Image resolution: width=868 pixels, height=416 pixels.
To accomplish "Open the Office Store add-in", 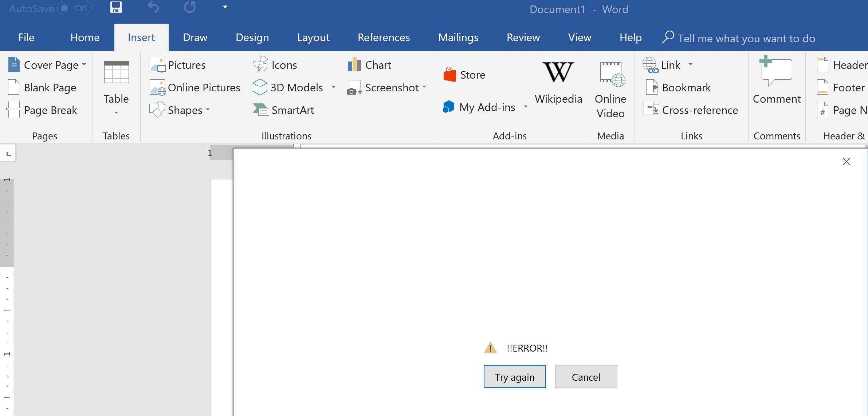I will pyautogui.click(x=464, y=75).
